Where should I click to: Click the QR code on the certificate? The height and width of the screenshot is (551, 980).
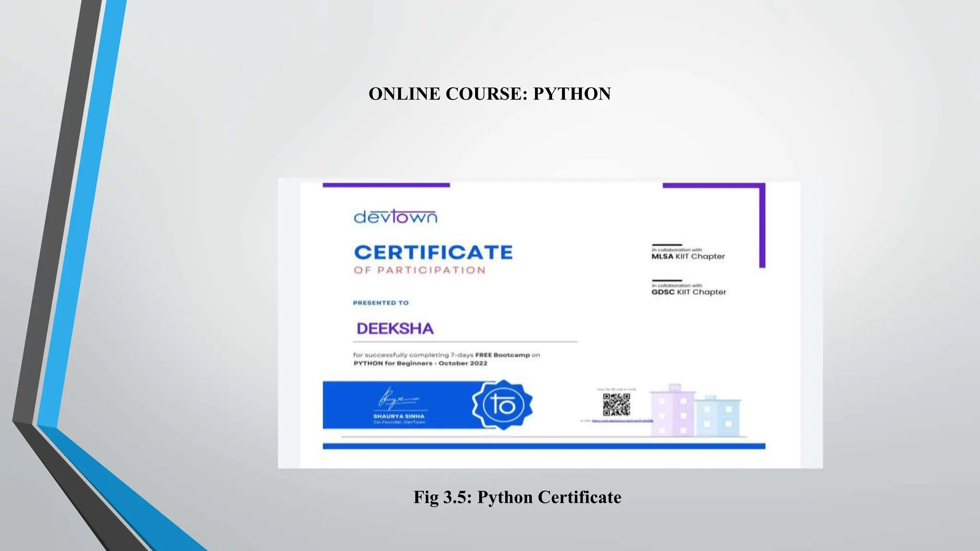tap(616, 405)
